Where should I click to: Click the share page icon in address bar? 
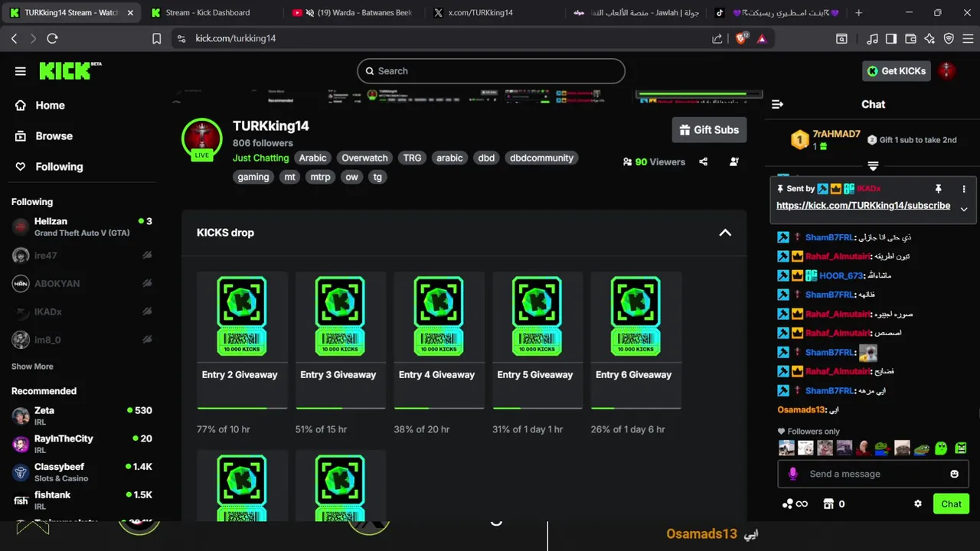(717, 38)
